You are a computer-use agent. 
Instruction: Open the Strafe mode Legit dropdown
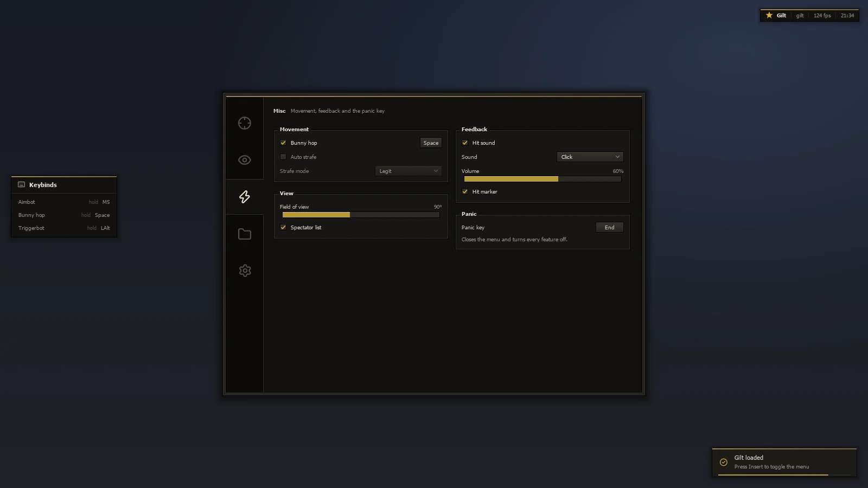[x=408, y=171]
